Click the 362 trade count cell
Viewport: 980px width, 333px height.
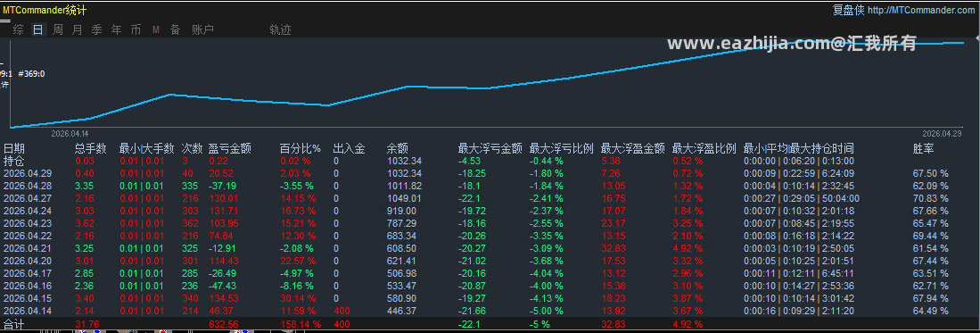click(189, 223)
